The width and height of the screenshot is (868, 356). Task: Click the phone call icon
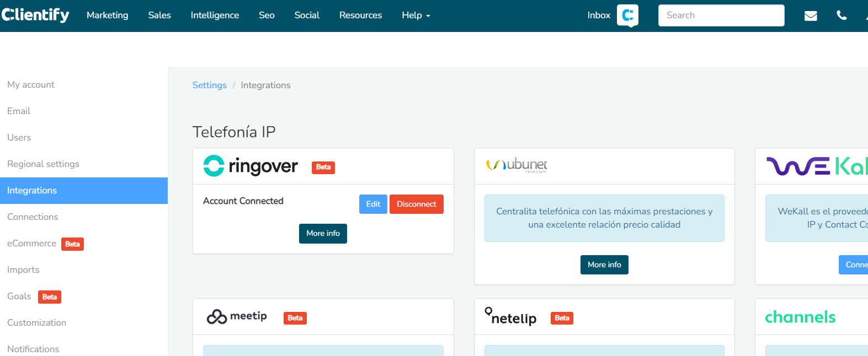coord(842,15)
